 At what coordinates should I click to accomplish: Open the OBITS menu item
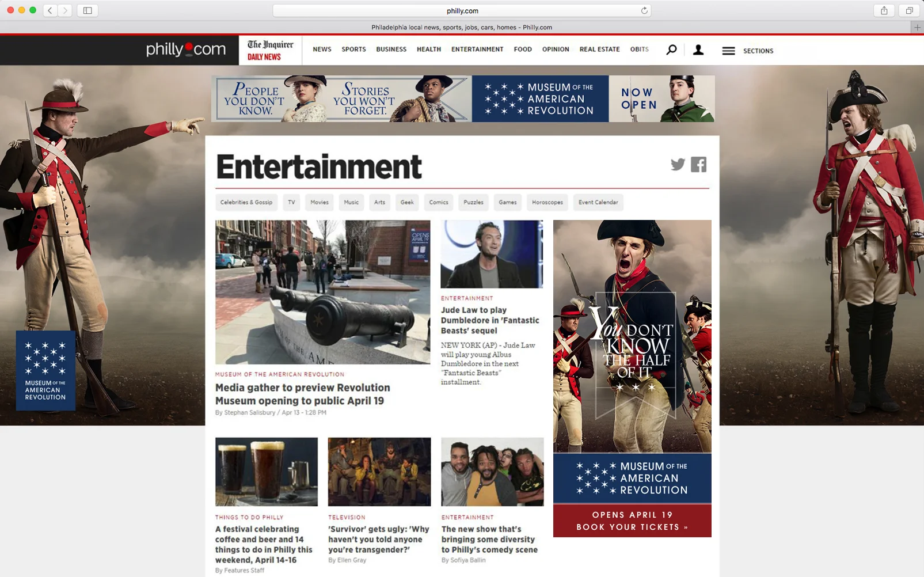point(639,50)
